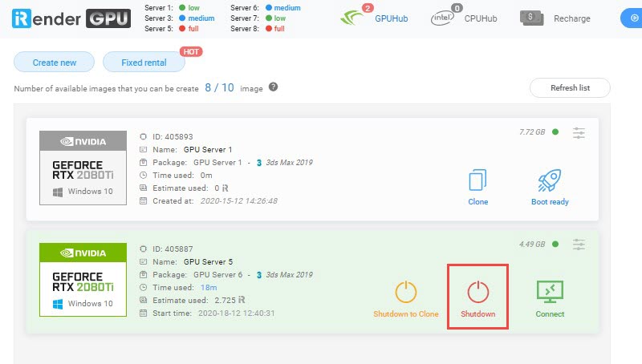Connect to GPU Server 5

point(550,292)
